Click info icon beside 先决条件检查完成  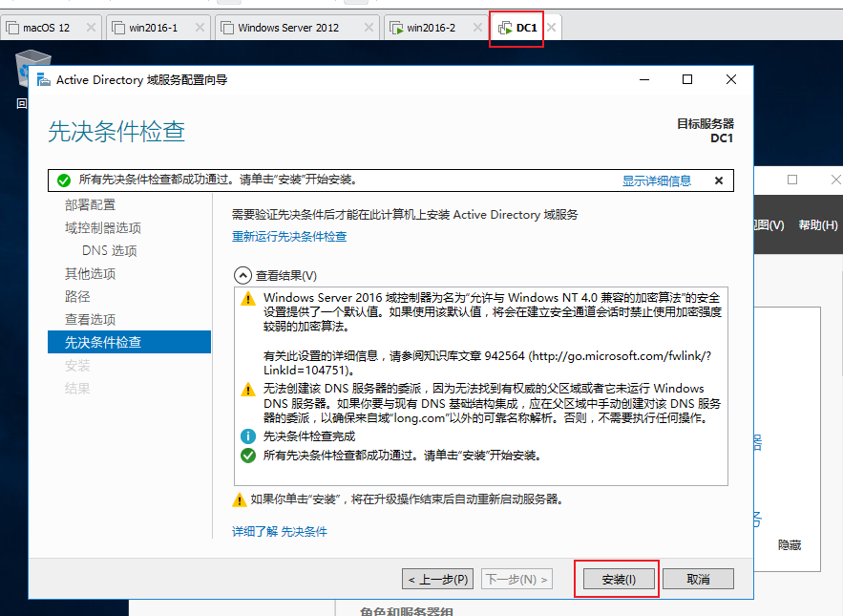[x=248, y=436]
